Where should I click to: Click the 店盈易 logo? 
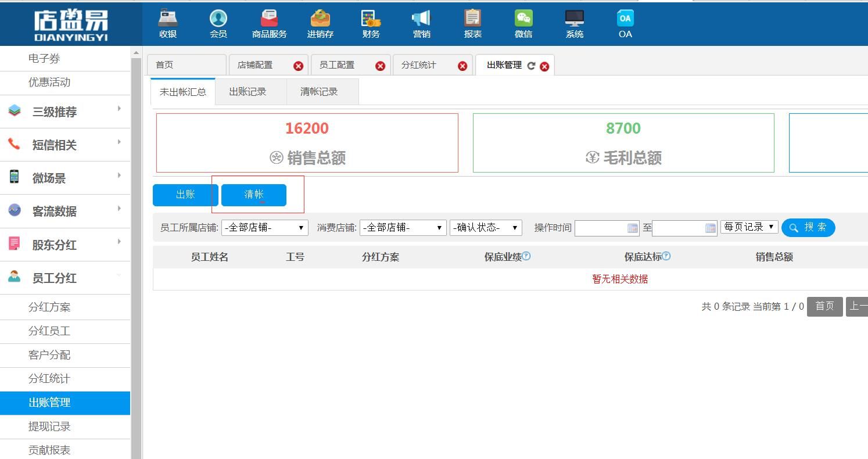coord(71,25)
